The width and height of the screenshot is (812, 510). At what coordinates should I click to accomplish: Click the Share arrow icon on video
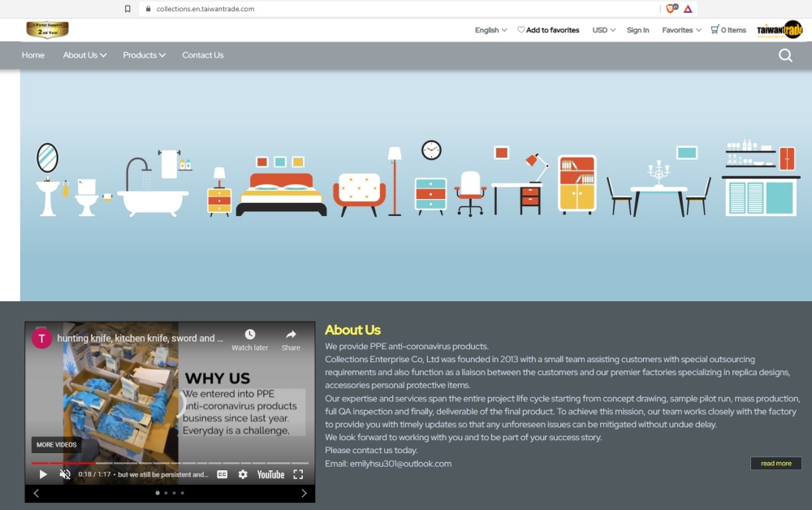(291, 335)
